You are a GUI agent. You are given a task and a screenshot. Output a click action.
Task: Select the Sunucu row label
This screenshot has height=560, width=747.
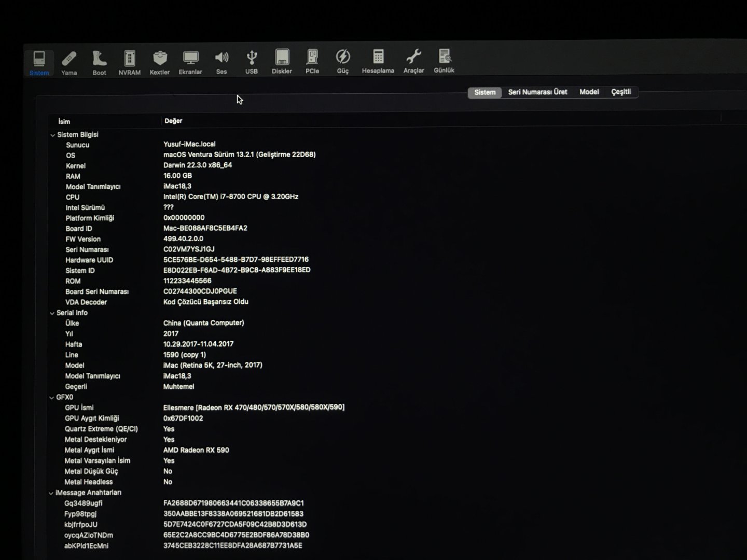click(77, 145)
